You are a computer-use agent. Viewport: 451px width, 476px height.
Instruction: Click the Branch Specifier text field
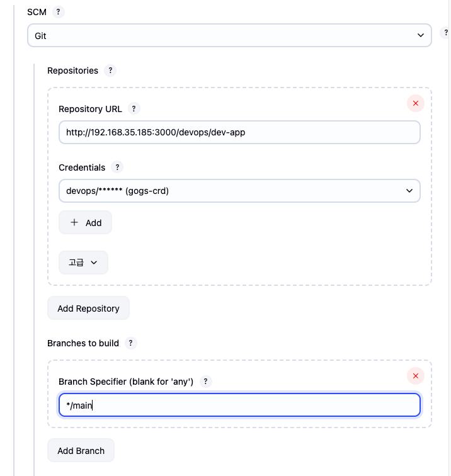tap(239, 405)
